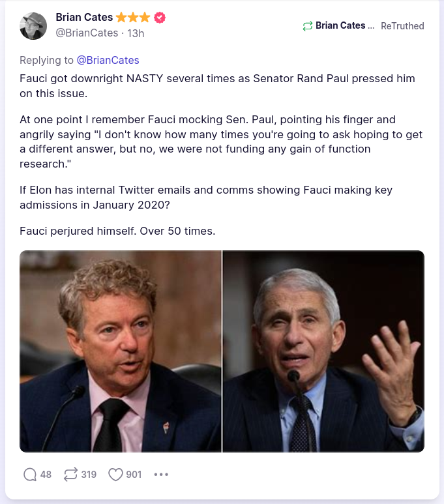Screen dimensions: 444x504
Task: ReTruth the post using bottom arrows icon
Action: [70, 475]
